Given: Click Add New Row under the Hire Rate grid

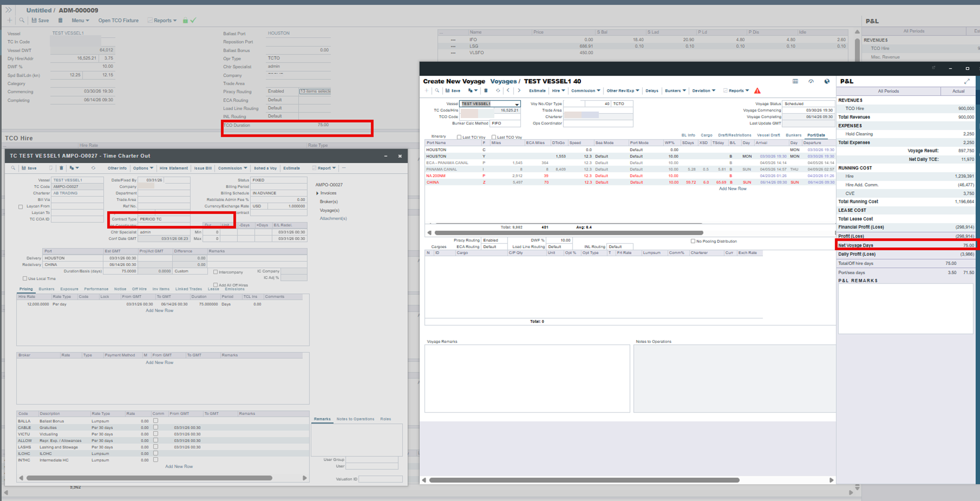Looking at the screenshot, I should [159, 310].
